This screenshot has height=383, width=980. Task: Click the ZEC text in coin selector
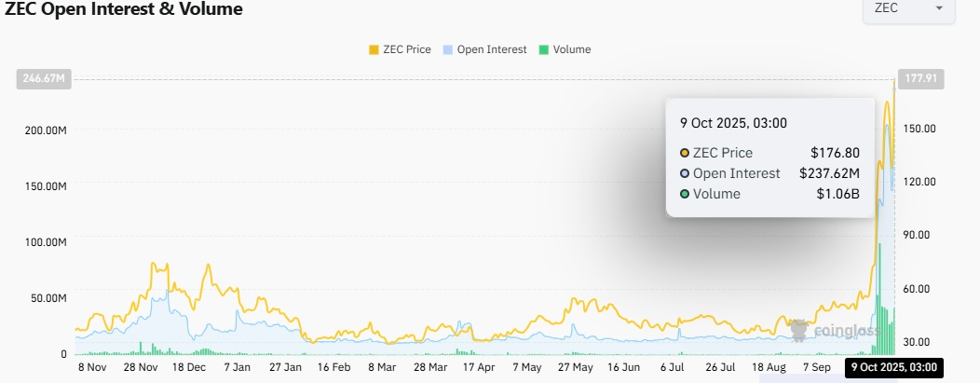(x=887, y=9)
